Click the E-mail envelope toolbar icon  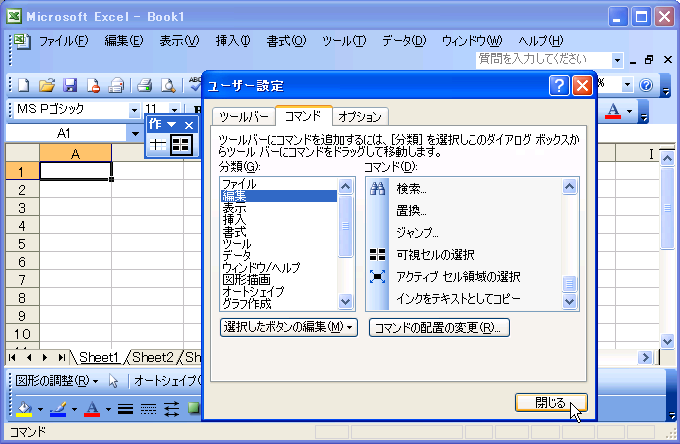point(116,85)
